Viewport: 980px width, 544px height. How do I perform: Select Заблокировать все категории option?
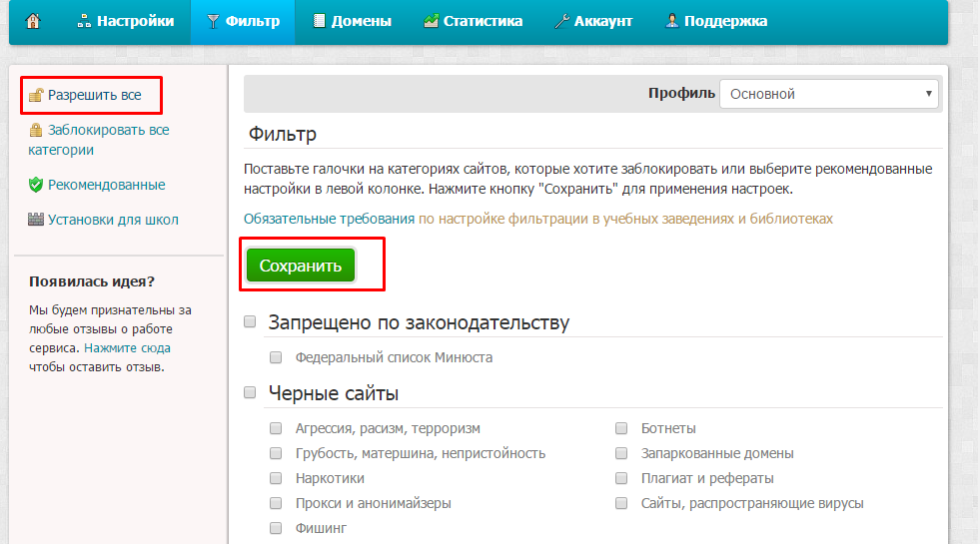[99, 140]
